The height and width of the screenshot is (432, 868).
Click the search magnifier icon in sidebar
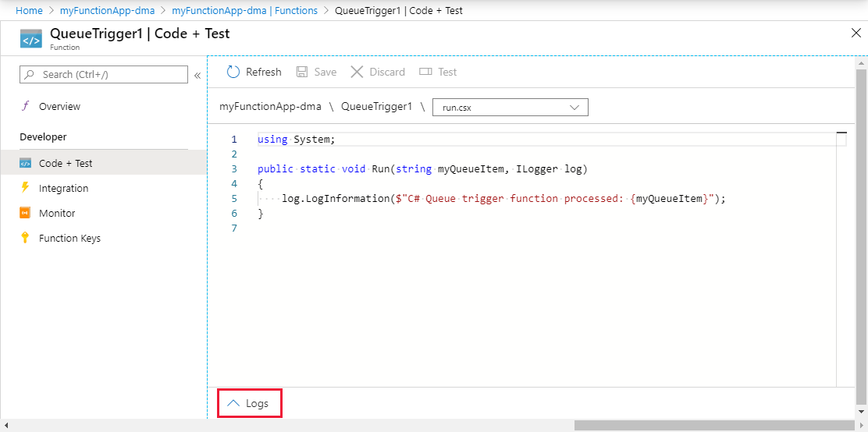30,74
